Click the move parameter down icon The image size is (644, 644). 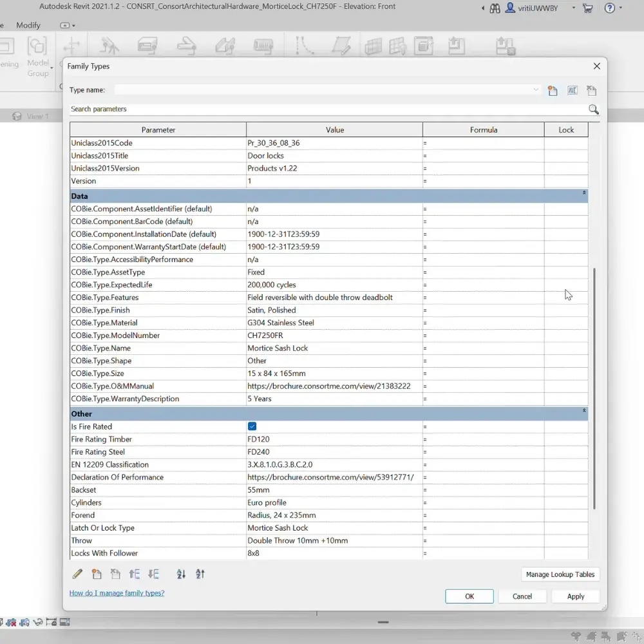pyautogui.click(x=153, y=574)
